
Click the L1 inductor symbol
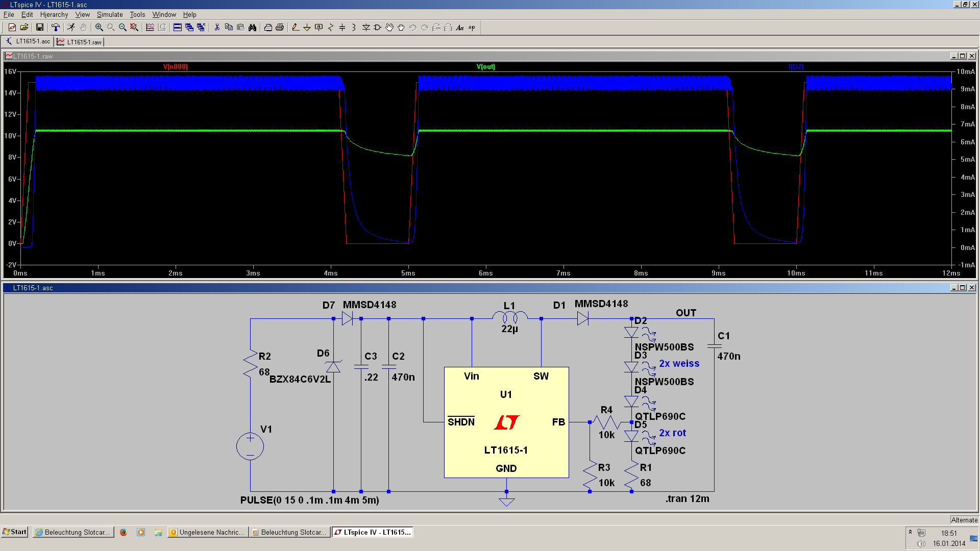coord(509,317)
